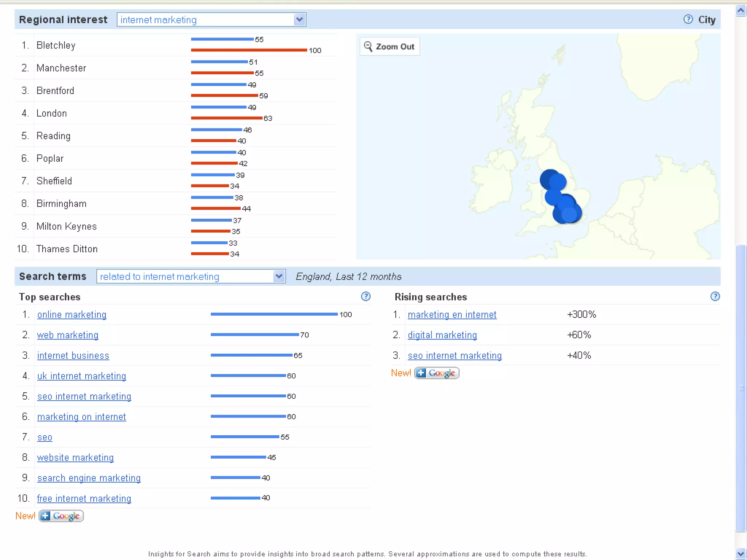Open the 'search engine marketing' link
This screenshot has width=747, height=560.
pyautogui.click(x=89, y=478)
